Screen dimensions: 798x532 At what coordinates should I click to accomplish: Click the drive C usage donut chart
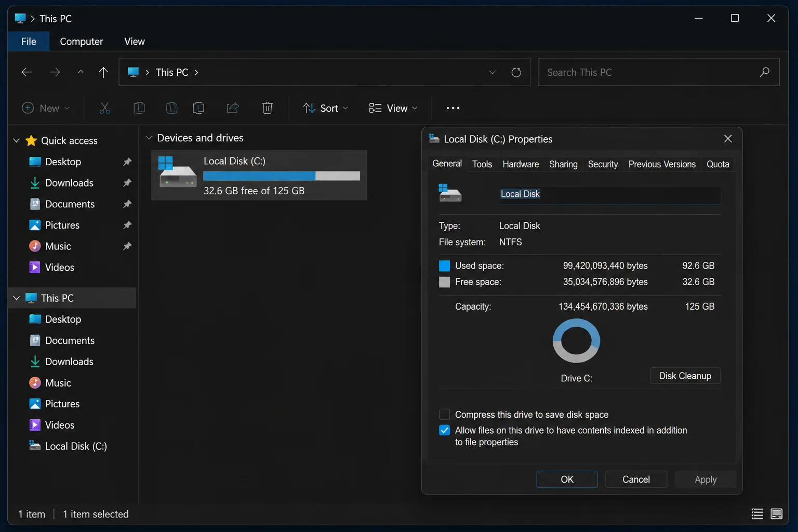click(x=576, y=341)
